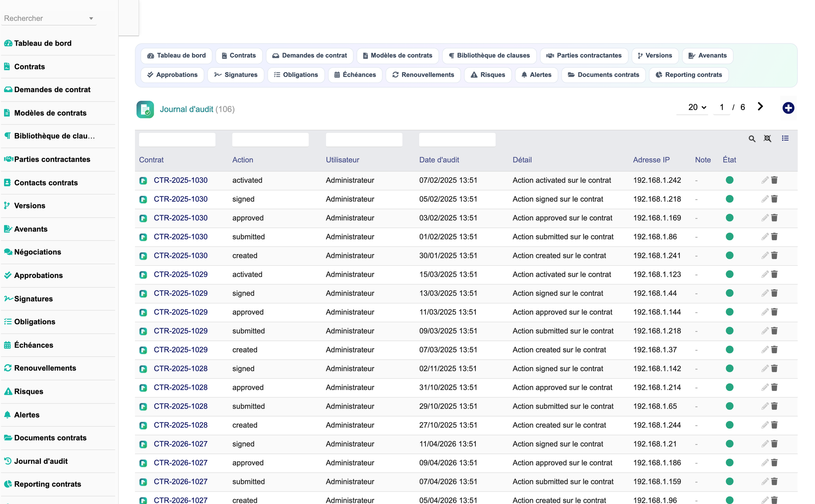Edit the CTR-2025-1029 approved row
This screenshot has width=815, height=504.
(765, 312)
